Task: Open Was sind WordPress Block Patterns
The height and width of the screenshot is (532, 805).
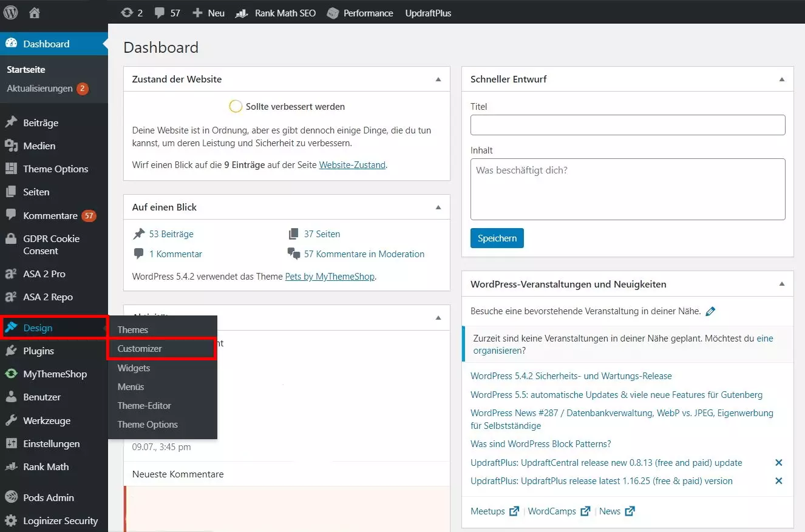Action: pos(541,444)
